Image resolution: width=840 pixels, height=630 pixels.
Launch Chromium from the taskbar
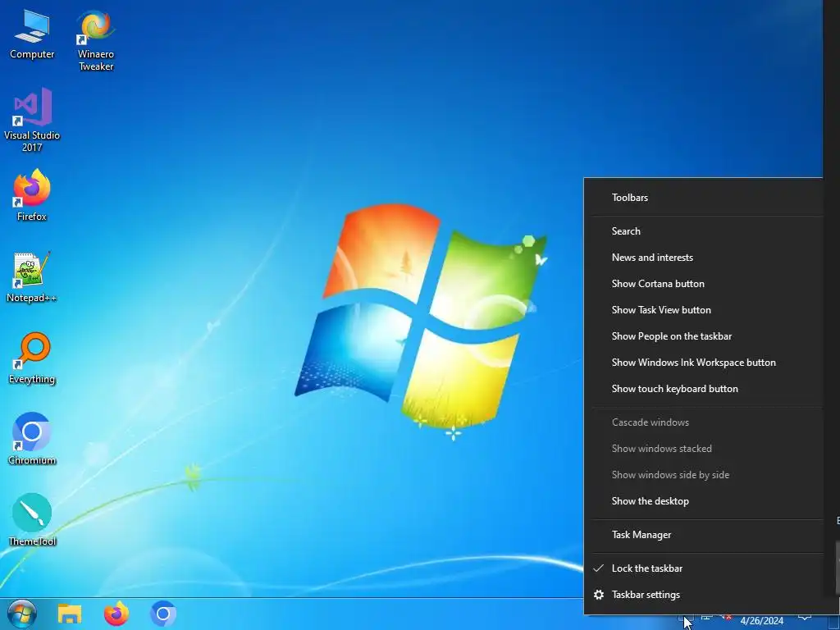163,614
